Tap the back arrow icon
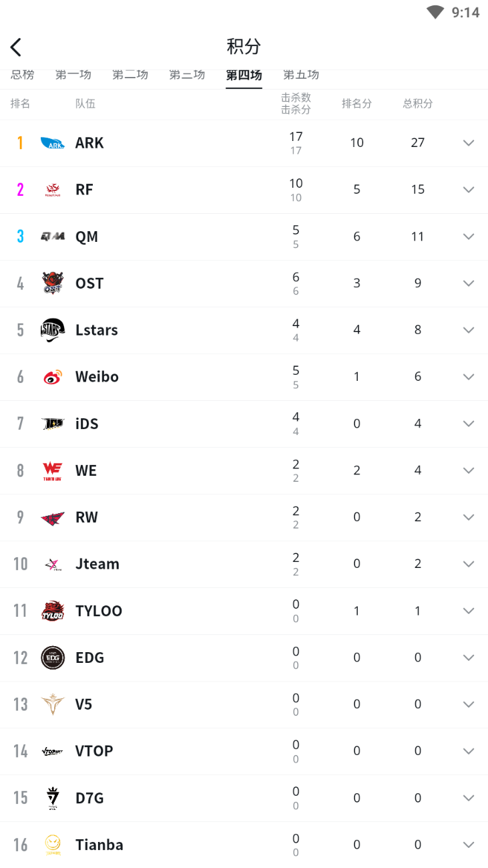Viewport: 488px width, 868px height. tap(16, 47)
